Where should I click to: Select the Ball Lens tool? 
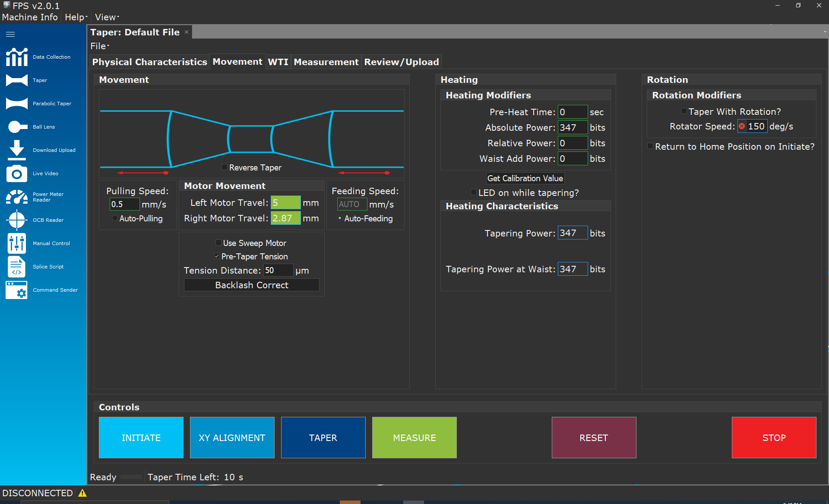tap(43, 126)
